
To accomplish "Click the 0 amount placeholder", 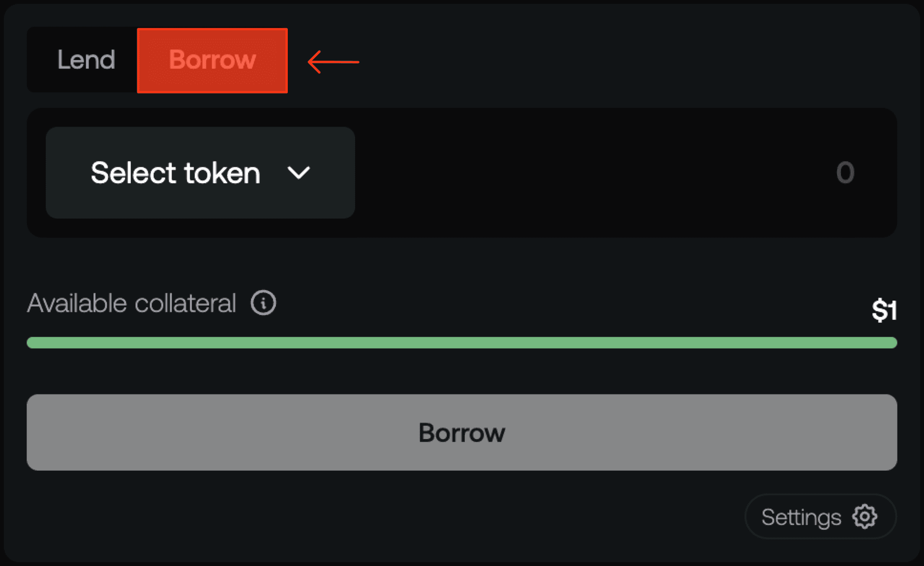I will pyautogui.click(x=845, y=172).
